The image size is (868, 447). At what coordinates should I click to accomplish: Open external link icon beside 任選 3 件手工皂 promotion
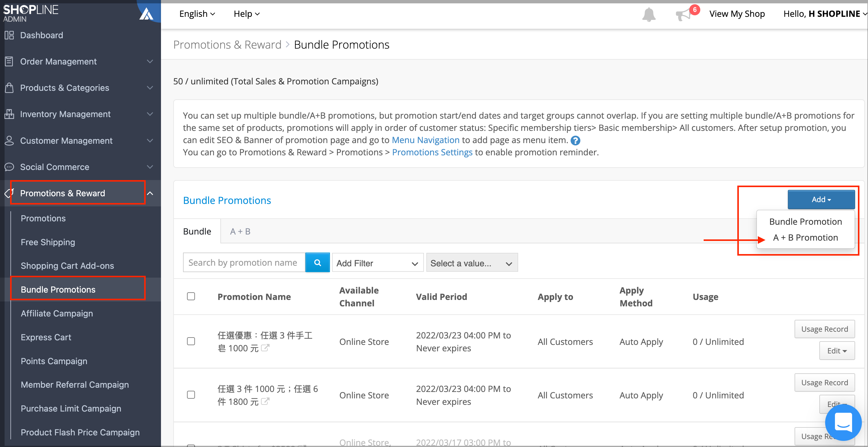(x=265, y=348)
